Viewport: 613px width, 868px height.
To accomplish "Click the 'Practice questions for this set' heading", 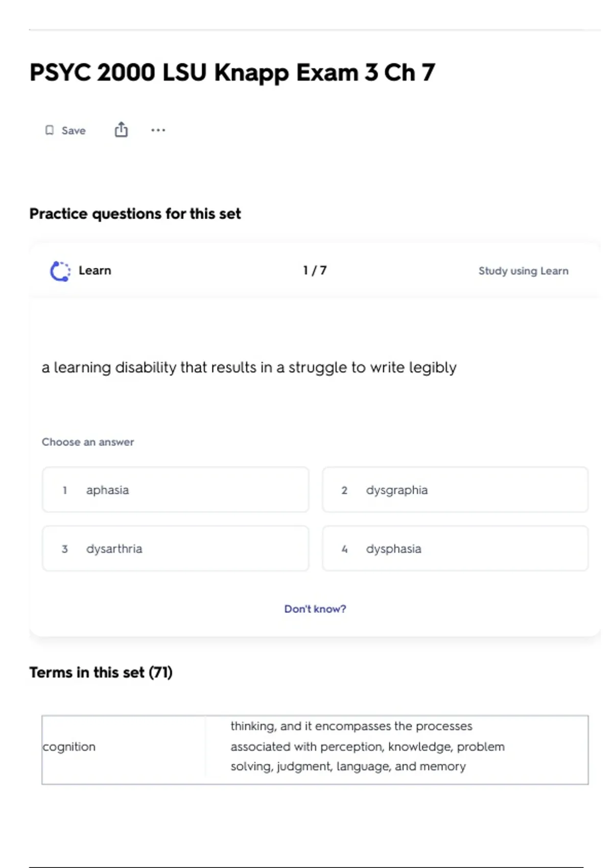I will [135, 213].
